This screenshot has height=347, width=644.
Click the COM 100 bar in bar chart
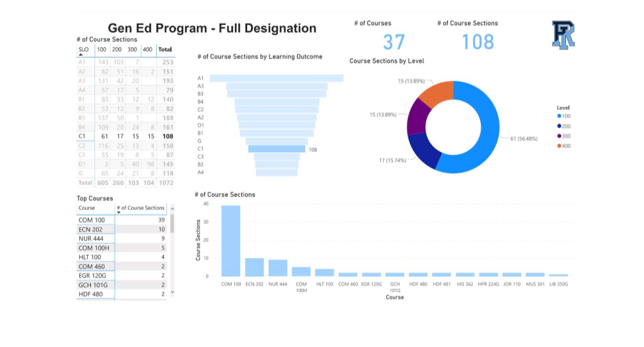tap(231, 241)
